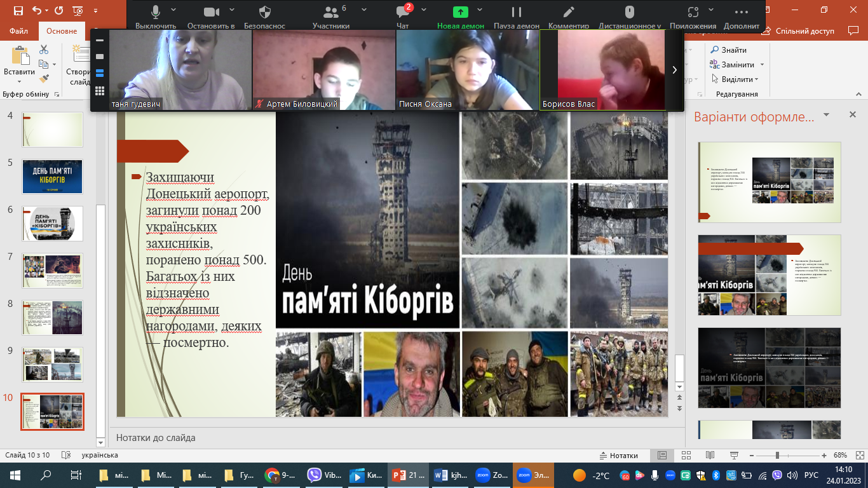Switch to Slide Sorter view
868x488 pixels.
[686, 455]
